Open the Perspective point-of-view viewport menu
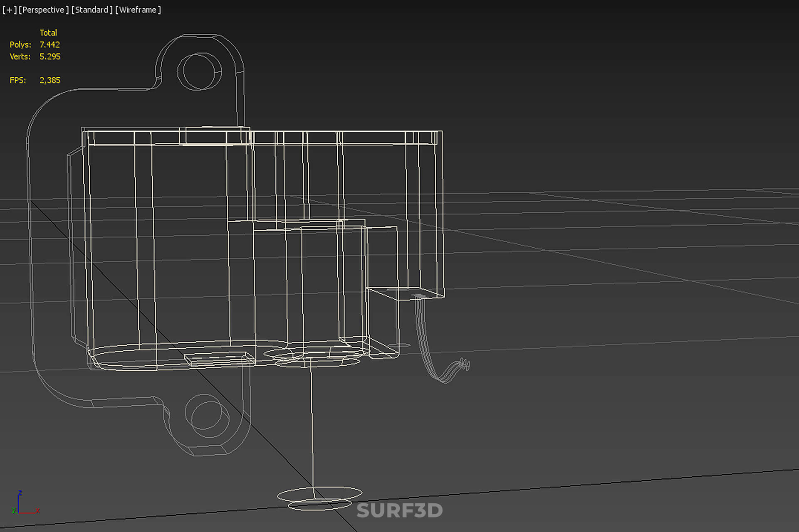 pos(44,10)
